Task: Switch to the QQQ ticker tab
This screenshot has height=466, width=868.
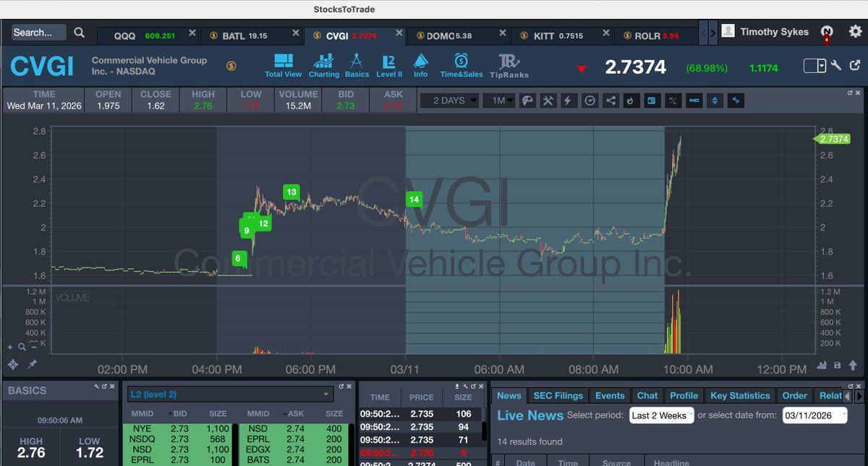Action: [x=148, y=35]
